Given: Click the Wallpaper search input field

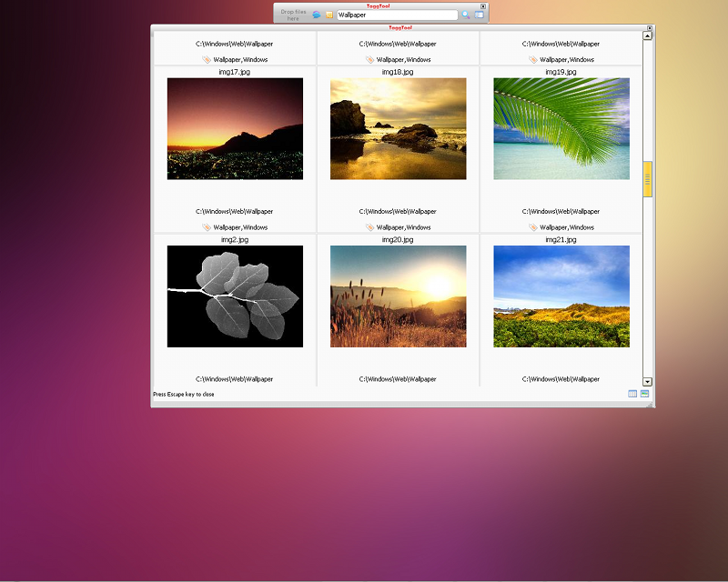Looking at the screenshot, I should tap(397, 15).
